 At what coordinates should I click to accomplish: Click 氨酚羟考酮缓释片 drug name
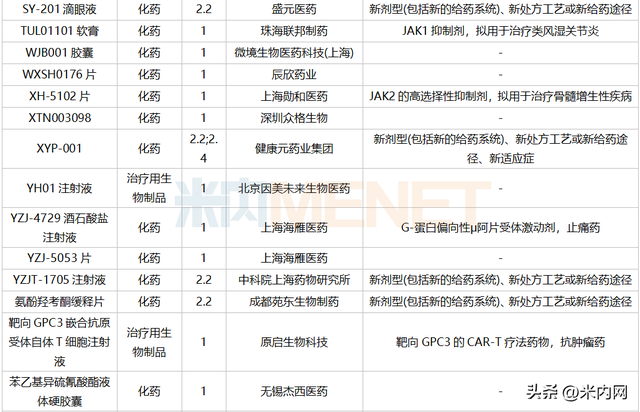click(x=60, y=302)
